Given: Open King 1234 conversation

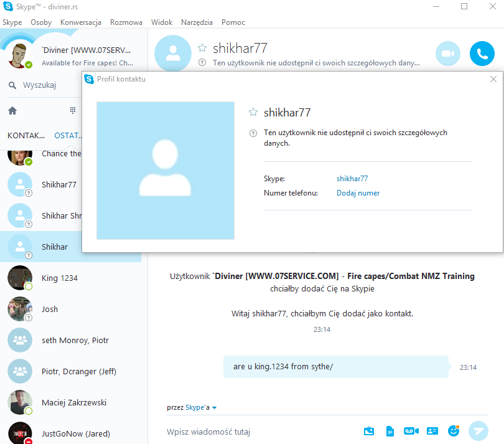Looking at the screenshot, I should click(71, 278).
